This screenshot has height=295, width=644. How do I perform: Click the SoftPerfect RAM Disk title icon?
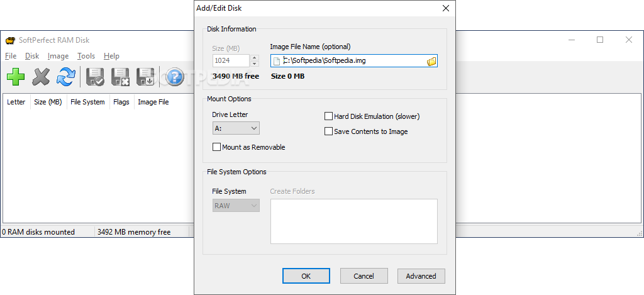[x=10, y=40]
